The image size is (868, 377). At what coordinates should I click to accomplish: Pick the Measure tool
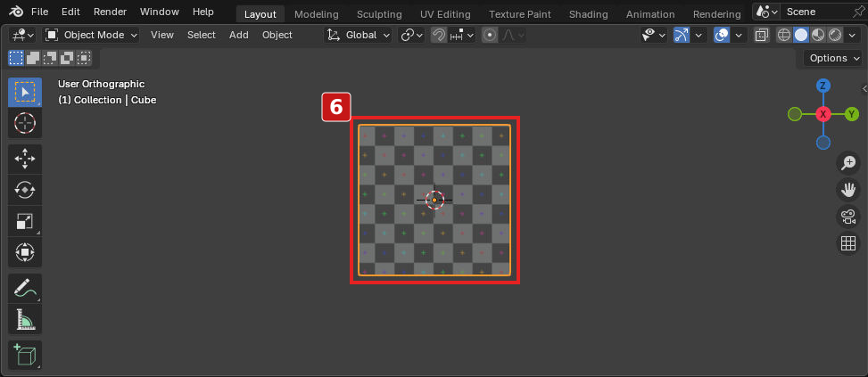click(24, 319)
